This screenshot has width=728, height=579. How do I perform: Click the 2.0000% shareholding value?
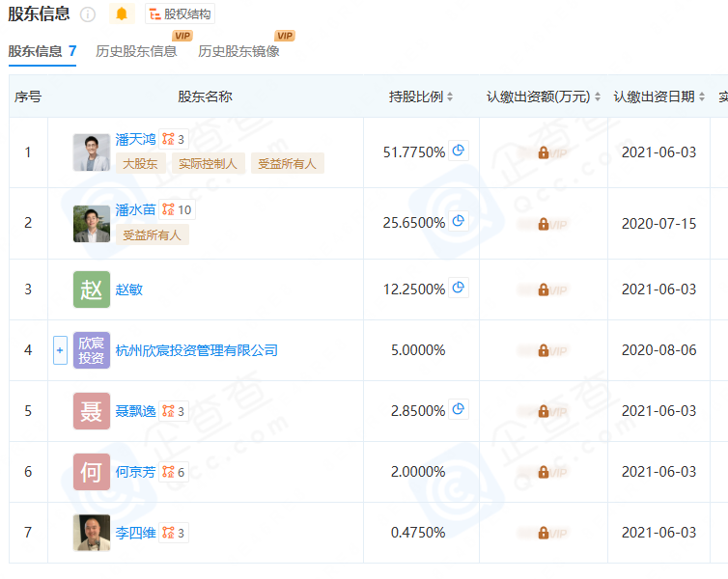click(x=418, y=472)
